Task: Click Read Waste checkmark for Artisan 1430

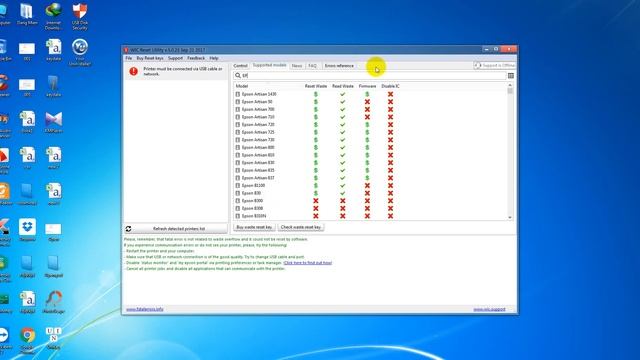Action: tap(342, 94)
